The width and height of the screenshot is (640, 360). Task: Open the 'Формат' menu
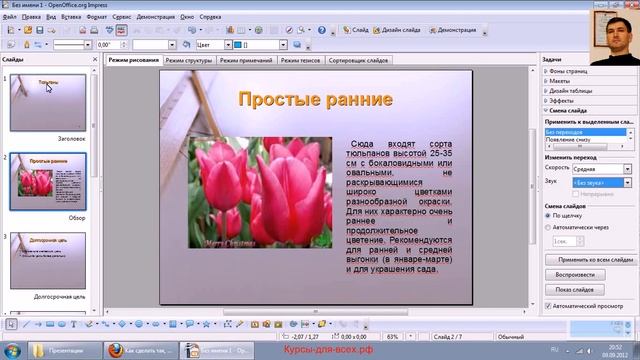[x=97, y=17]
